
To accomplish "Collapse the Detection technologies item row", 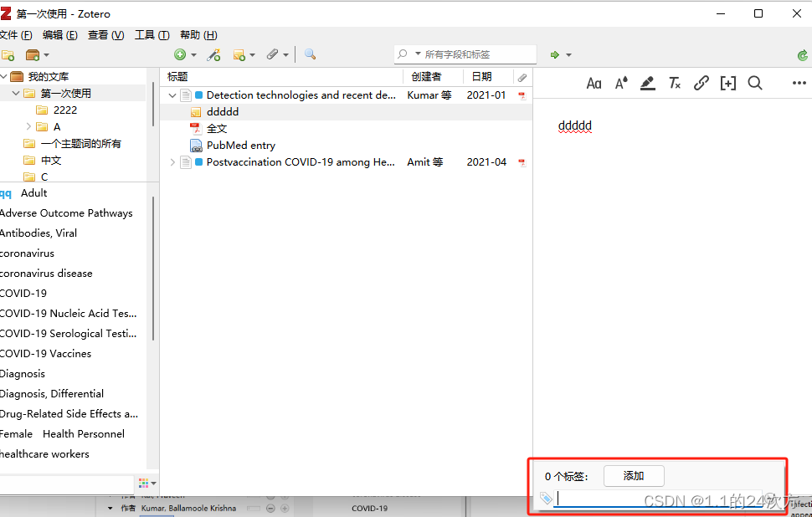I will click(172, 95).
